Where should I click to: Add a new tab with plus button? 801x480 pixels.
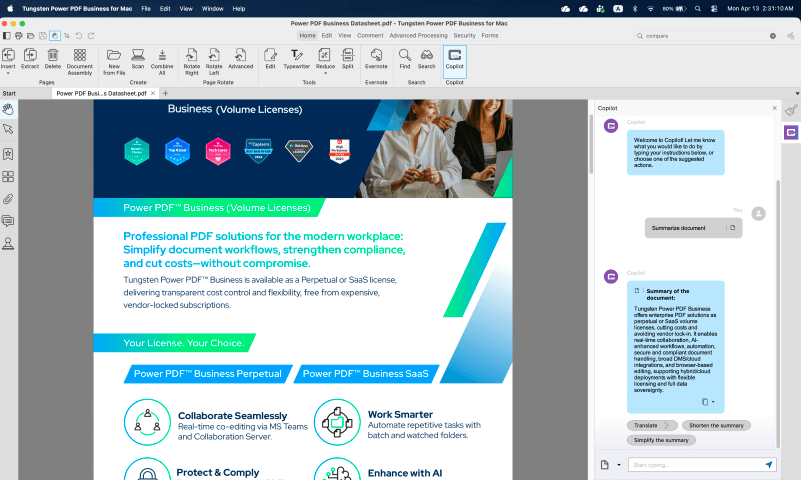pos(165,93)
